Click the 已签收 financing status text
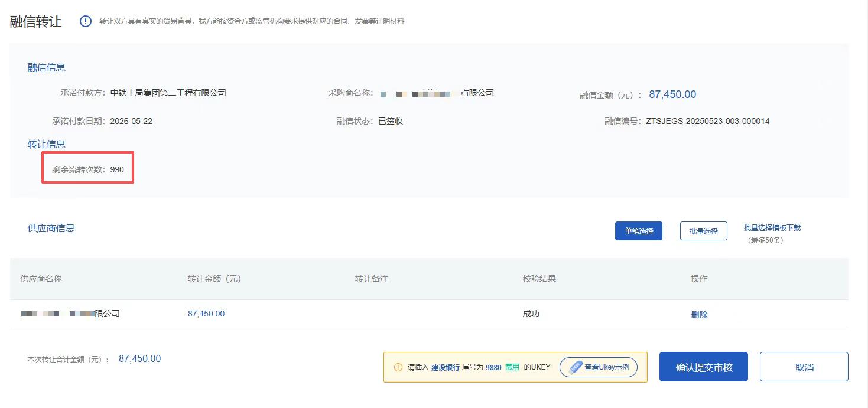Image resolution: width=868 pixels, height=408 pixels. pos(390,120)
